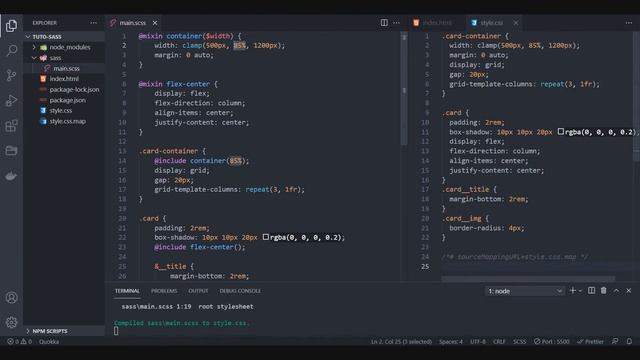Select the PROBLEMS panel tab
Image resolution: width=640 pixels, height=360 pixels.
coord(164,291)
